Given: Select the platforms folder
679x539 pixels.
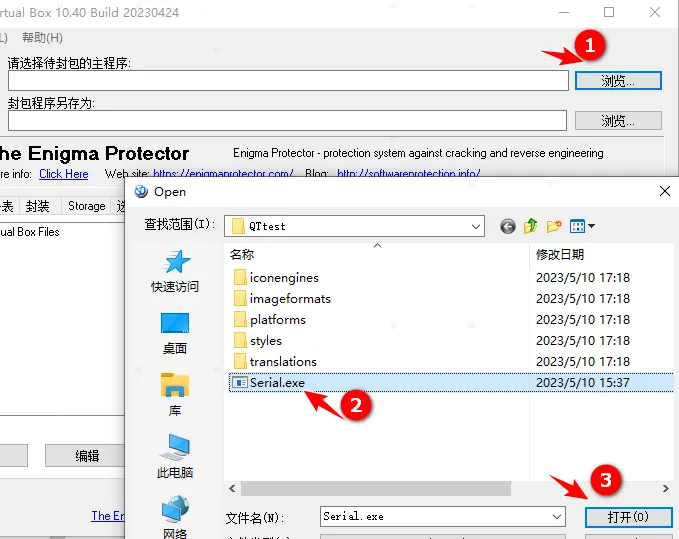Looking at the screenshot, I should 277,320.
